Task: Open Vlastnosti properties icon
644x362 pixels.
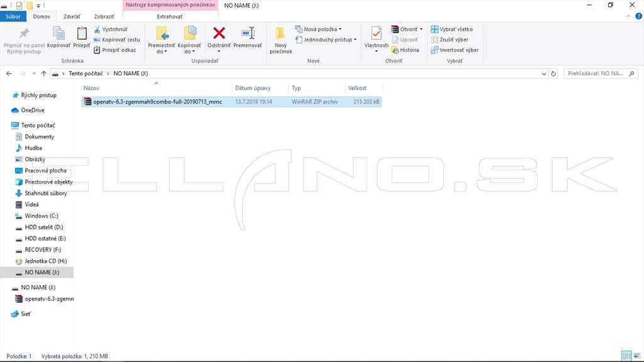Action: [x=376, y=33]
